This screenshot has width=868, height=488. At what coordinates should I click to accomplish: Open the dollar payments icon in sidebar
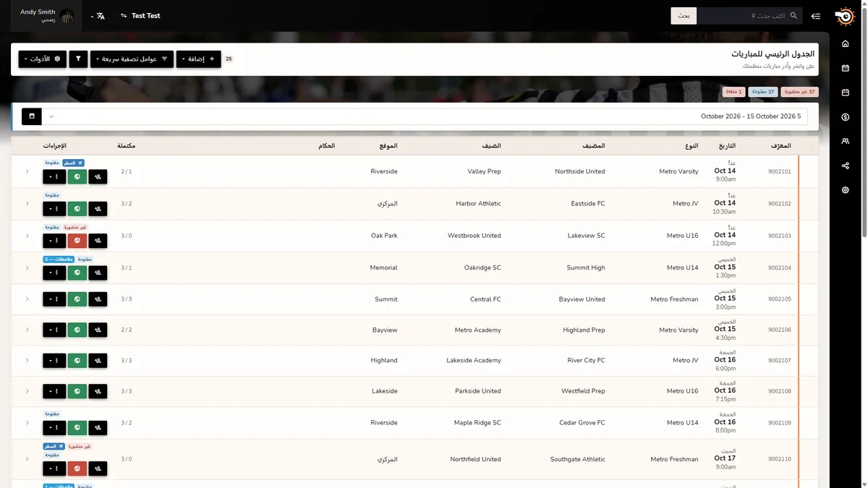[845, 117]
